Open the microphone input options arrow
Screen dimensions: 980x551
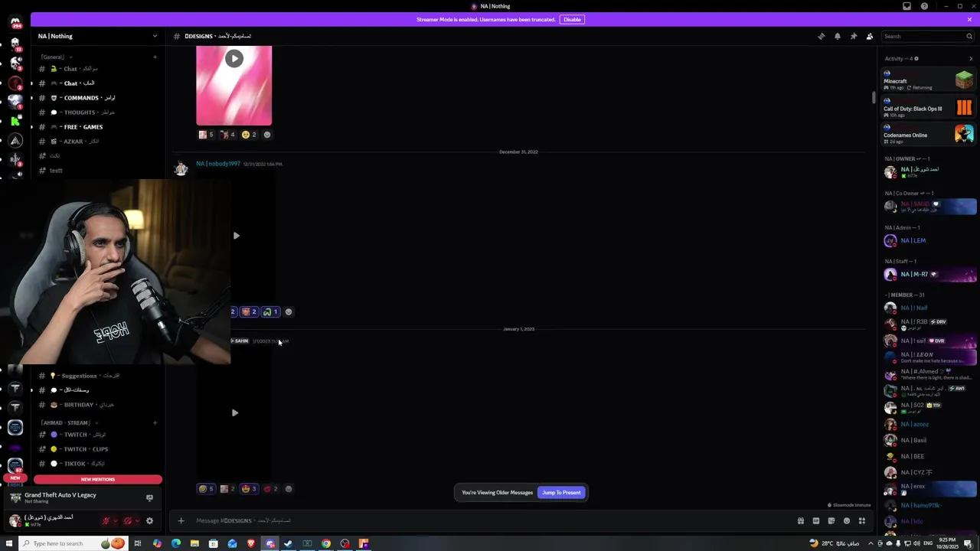click(116, 521)
